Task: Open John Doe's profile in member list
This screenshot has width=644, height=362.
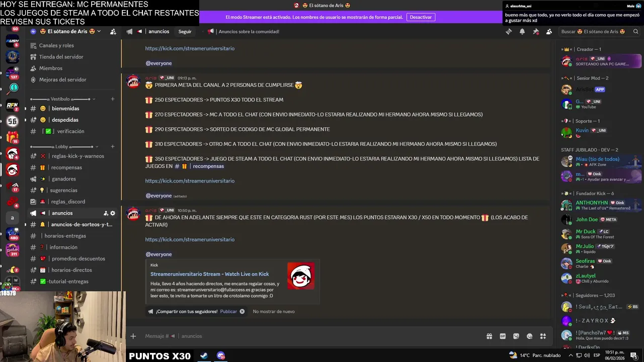Action: tap(601, 220)
